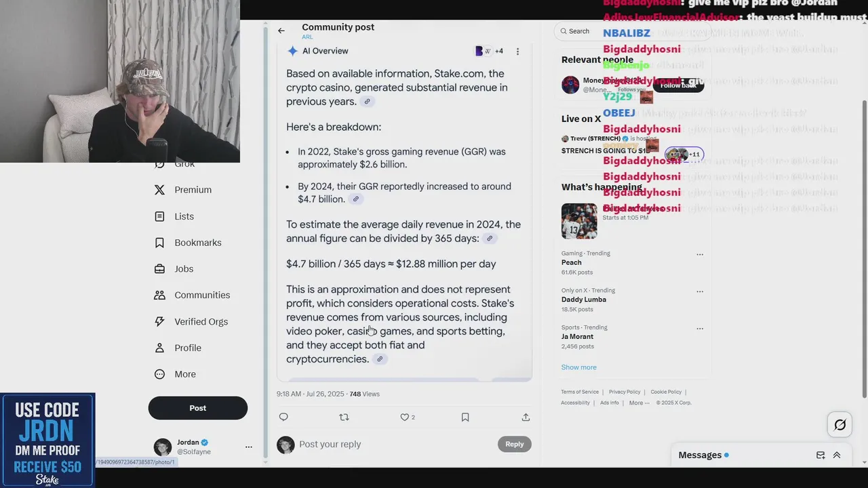This screenshot has height=488, width=868.
Task: Open the Messages panel title
Action: [700, 455]
